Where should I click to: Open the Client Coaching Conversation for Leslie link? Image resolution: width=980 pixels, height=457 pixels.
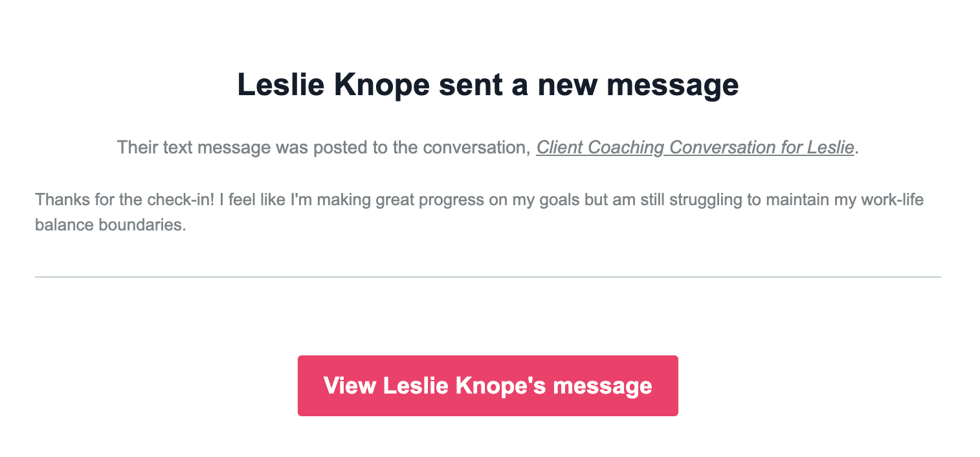pyautogui.click(x=695, y=148)
